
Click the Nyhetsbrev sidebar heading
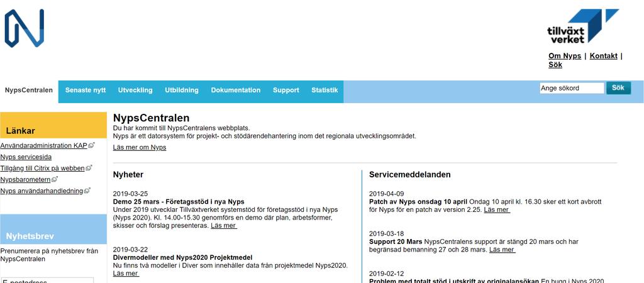pyautogui.click(x=30, y=236)
